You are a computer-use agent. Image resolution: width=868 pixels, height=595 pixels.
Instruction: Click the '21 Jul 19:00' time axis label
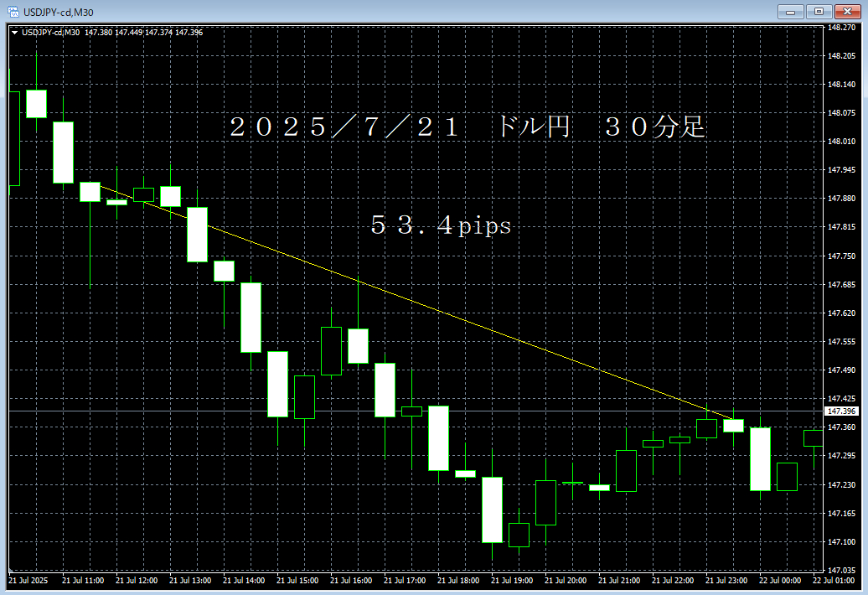(512, 581)
